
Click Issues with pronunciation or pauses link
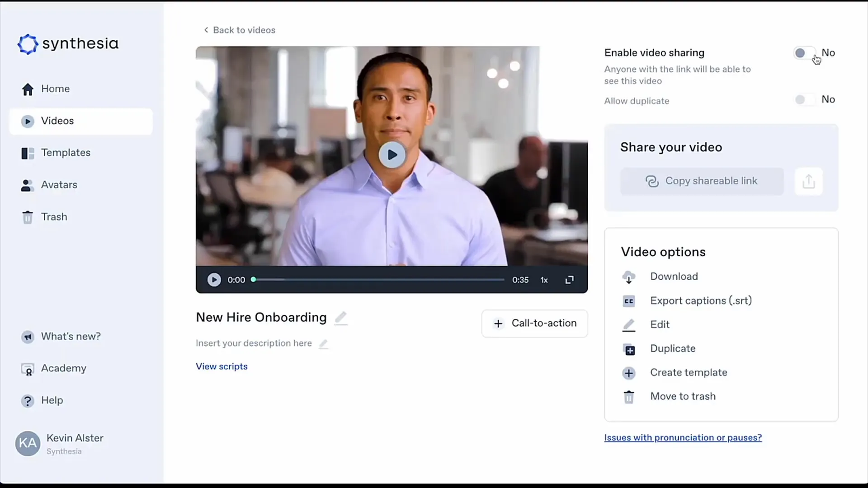[683, 437]
